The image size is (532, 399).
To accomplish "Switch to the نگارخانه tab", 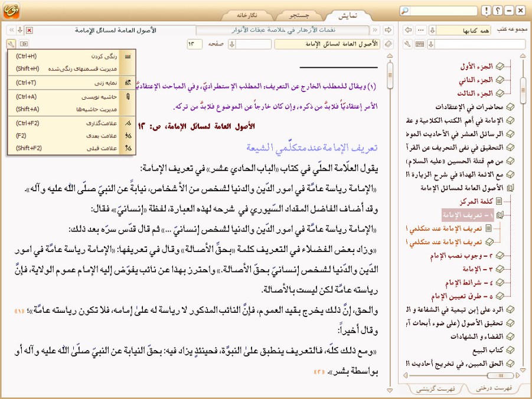I will tap(247, 15).
